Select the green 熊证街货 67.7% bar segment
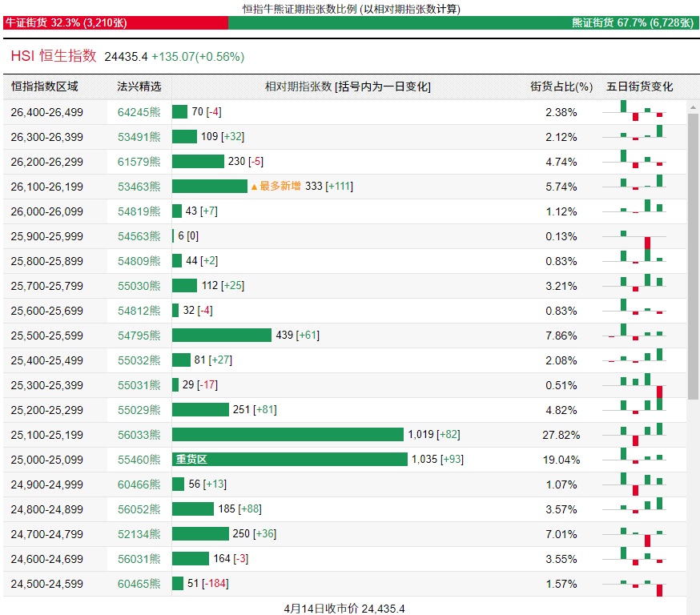 click(x=463, y=23)
